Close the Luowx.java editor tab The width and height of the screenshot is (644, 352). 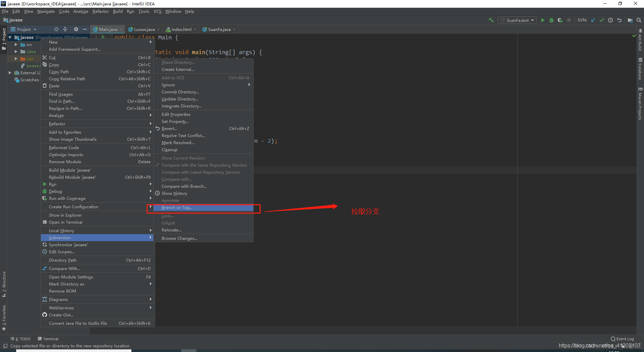(x=159, y=30)
